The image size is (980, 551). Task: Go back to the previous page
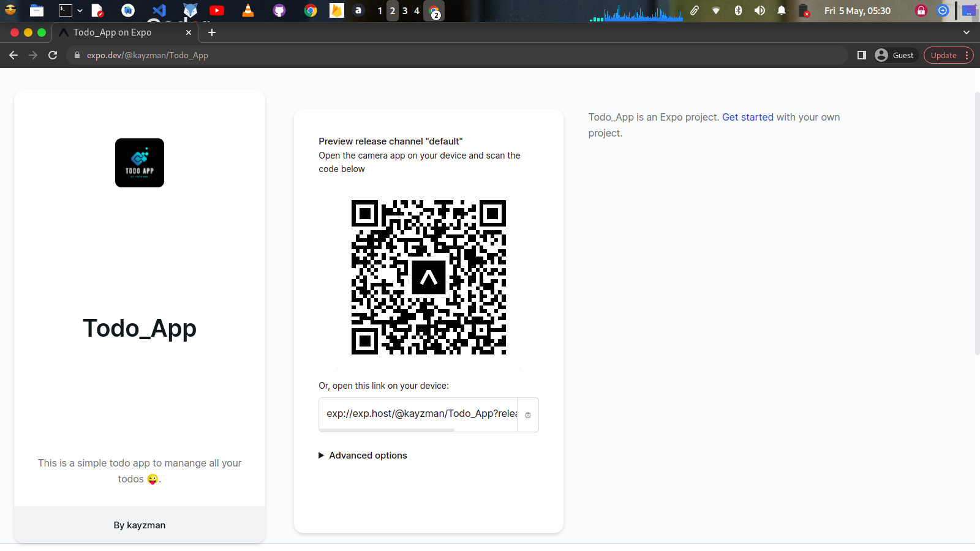[x=13, y=55]
